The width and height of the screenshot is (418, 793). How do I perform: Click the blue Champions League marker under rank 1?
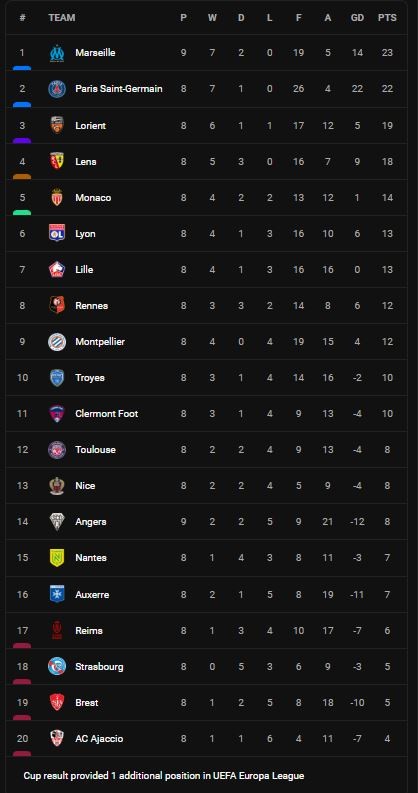click(22, 68)
